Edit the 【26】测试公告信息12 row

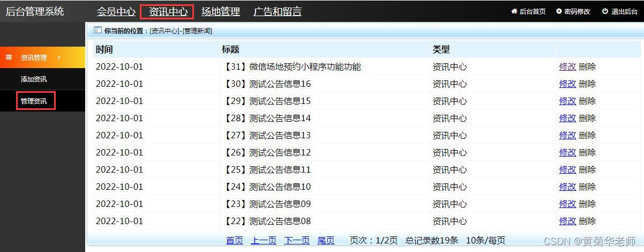tap(567, 152)
